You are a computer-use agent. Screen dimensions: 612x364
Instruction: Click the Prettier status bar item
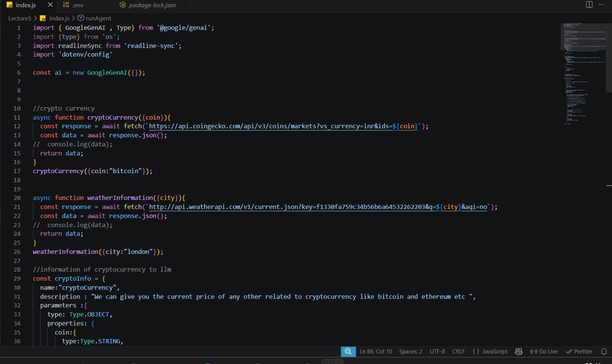pos(579,351)
